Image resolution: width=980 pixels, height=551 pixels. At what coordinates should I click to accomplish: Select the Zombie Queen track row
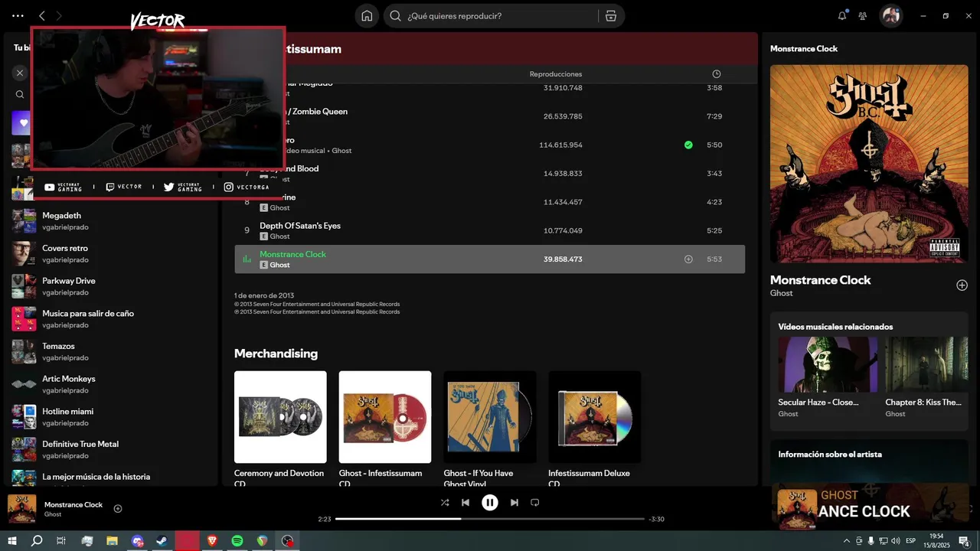489,116
